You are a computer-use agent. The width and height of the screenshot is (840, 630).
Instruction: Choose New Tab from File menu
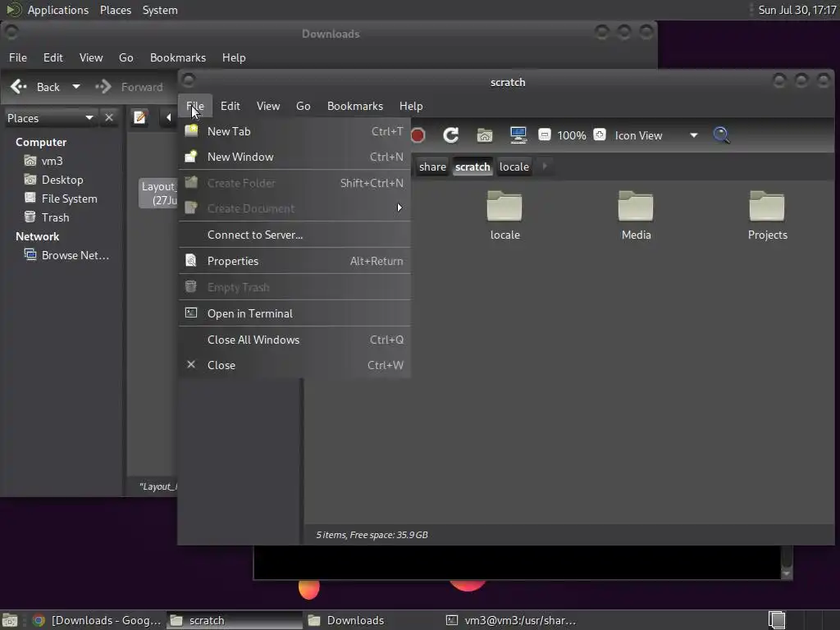pyautogui.click(x=294, y=131)
